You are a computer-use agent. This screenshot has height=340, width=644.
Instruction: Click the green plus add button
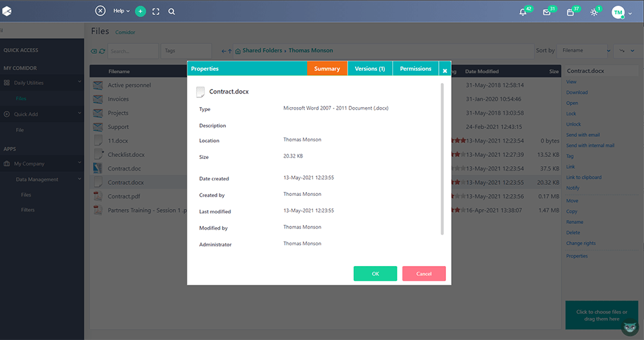pyautogui.click(x=140, y=12)
